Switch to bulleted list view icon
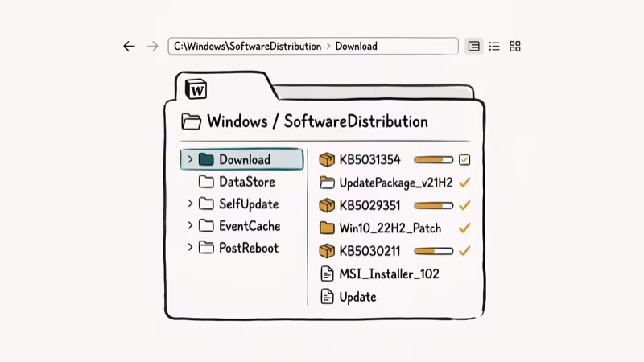The image size is (644, 362). pos(494,47)
